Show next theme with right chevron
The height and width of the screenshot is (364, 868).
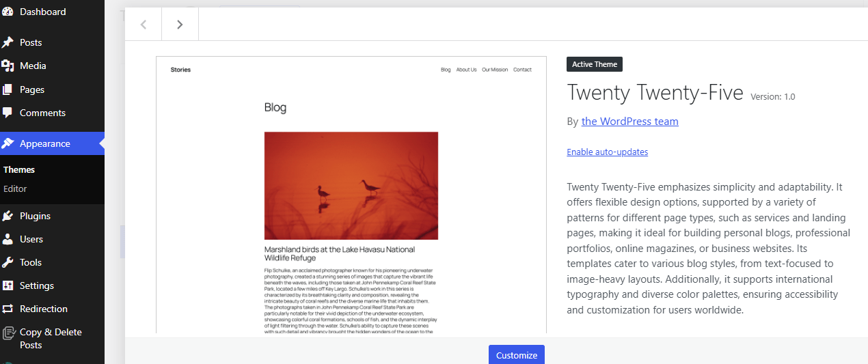pyautogui.click(x=180, y=25)
